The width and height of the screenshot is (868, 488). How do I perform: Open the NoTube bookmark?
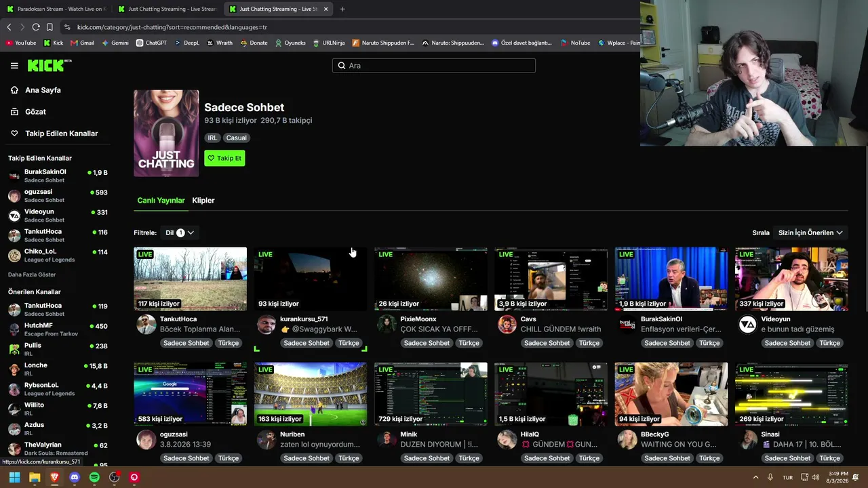point(575,43)
